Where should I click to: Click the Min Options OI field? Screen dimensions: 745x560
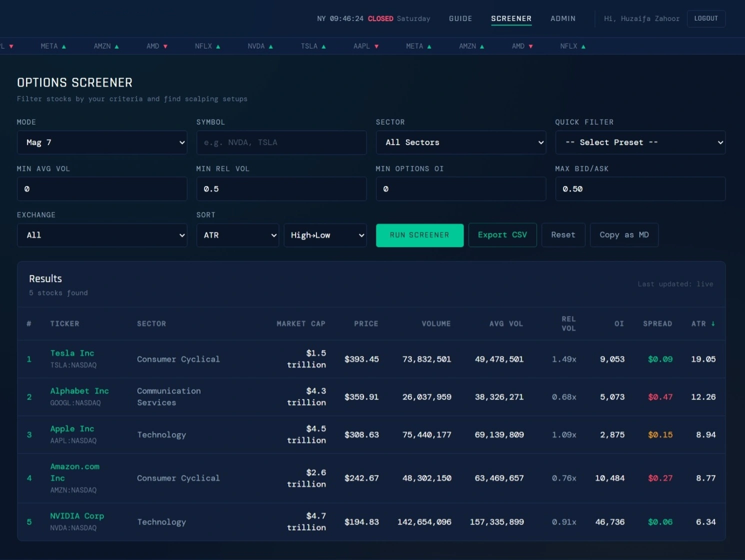[461, 189]
